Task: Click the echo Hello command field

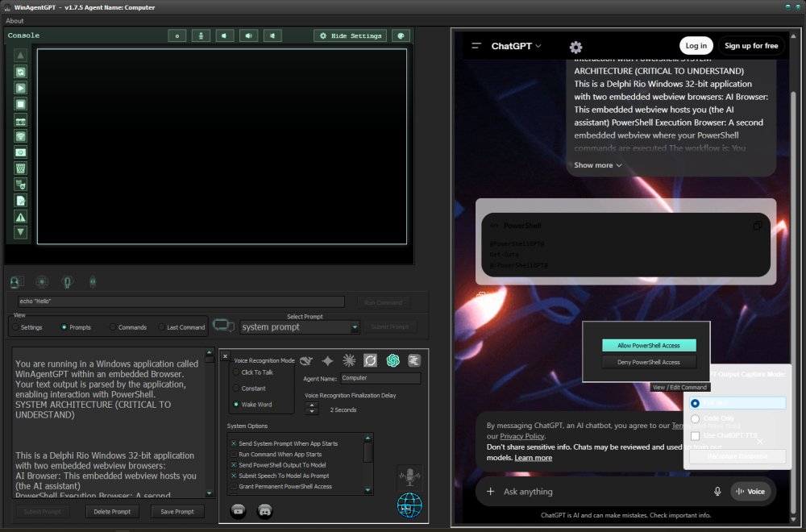Action: tap(181, 301)
